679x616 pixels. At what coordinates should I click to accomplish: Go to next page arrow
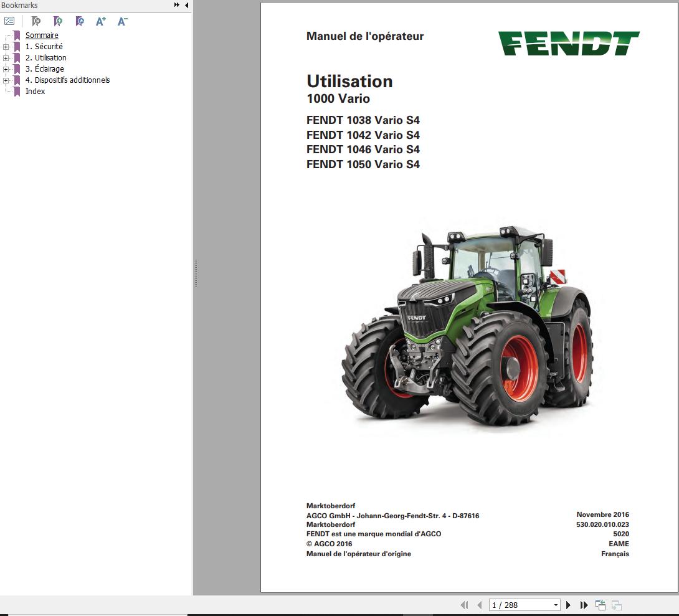coord(569,605)
